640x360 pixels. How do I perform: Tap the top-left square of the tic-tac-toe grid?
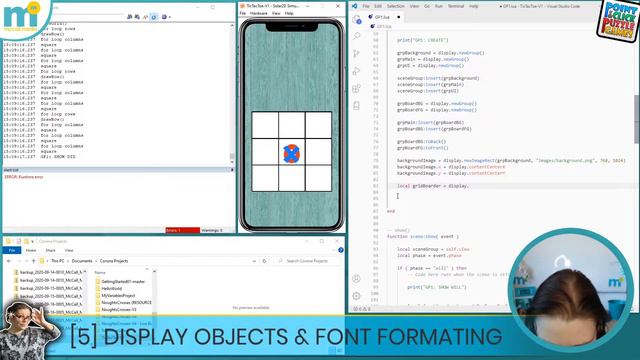pyautogui.click(x=265, y=125)
